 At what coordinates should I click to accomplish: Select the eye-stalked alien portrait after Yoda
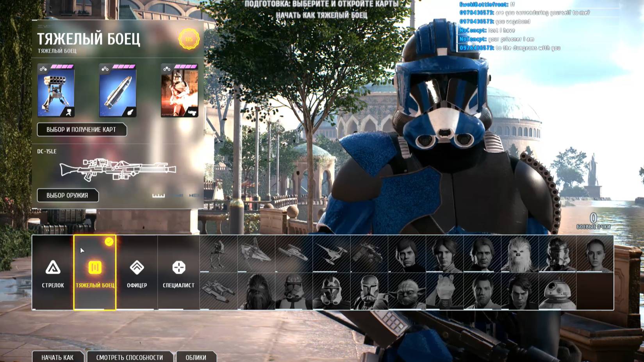pyautogui.click(x=444, y=291)
